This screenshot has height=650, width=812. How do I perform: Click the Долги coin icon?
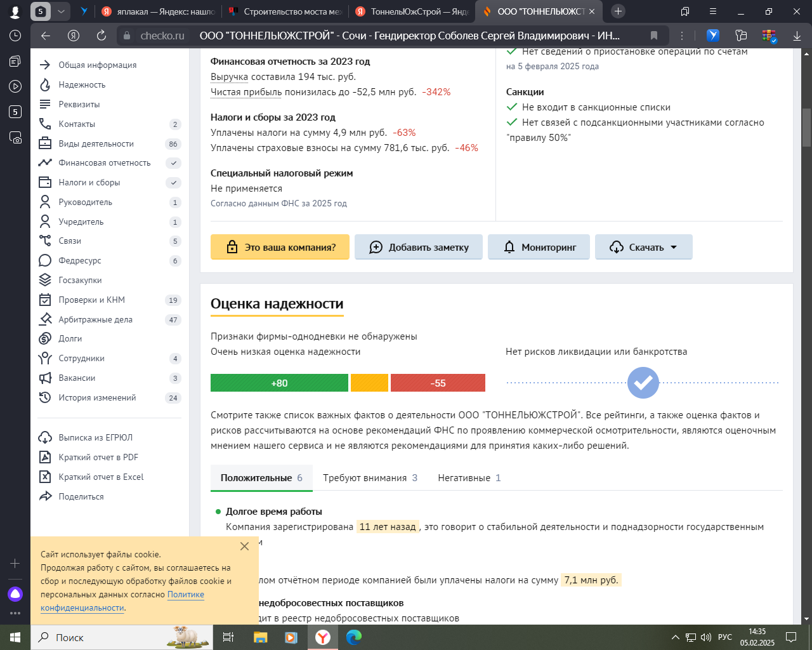[45, 338]
